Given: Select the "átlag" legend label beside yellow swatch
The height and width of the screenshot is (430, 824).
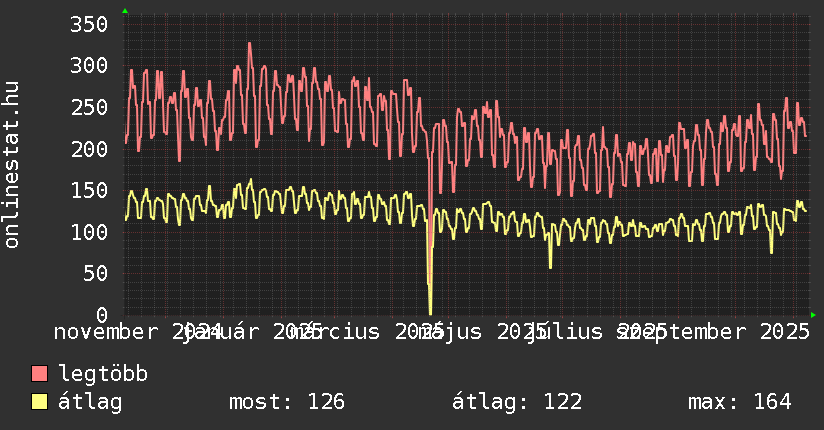Looking at the screenshot, I should (90, 402).
